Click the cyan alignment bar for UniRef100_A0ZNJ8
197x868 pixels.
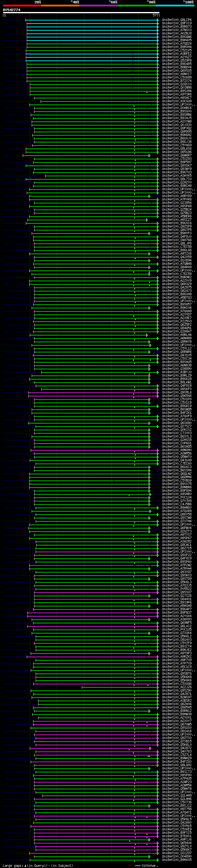click(93, 33)
